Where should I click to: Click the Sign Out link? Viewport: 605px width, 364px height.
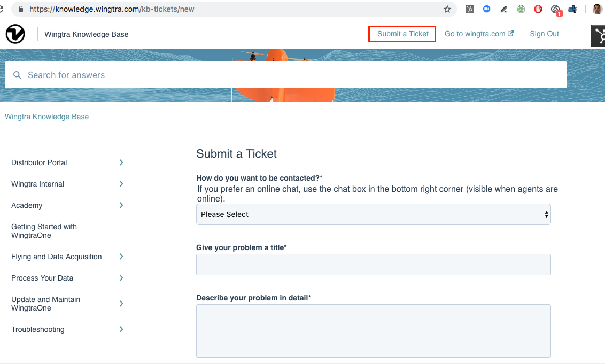click(544, 34)
